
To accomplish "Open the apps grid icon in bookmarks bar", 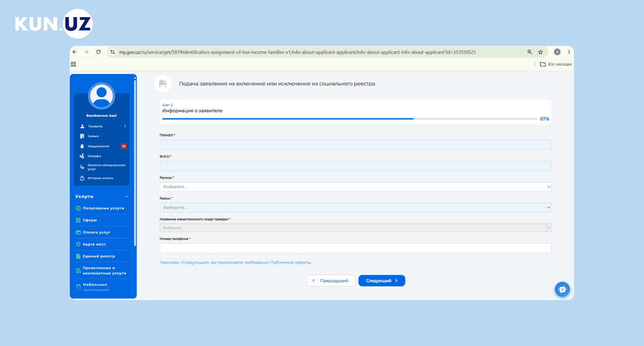I will 74,64.
